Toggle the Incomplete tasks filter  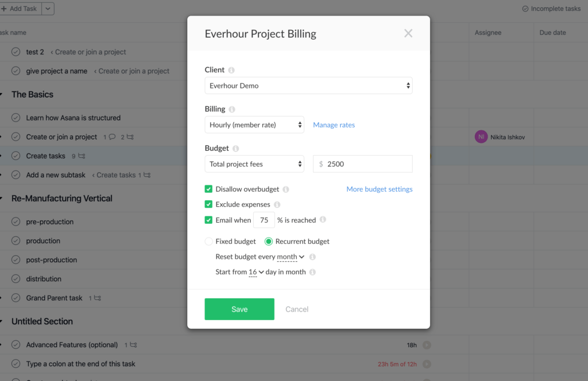click(x=551, y=9)
